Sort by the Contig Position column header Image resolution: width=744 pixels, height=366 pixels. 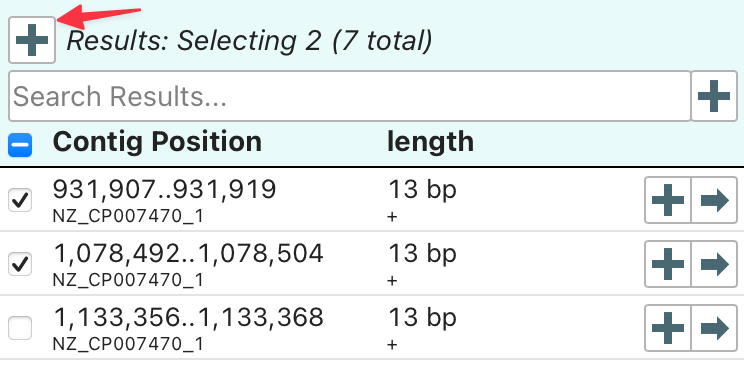[157, 142]
